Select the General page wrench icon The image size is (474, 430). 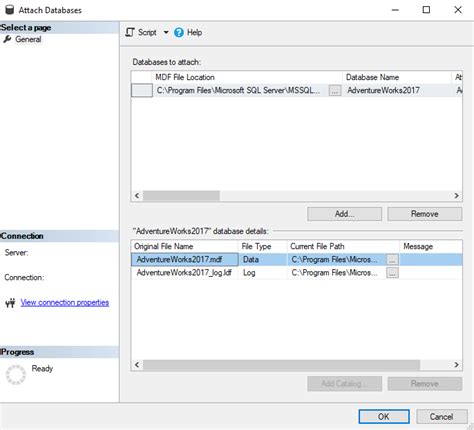click(x=7, y=39)
